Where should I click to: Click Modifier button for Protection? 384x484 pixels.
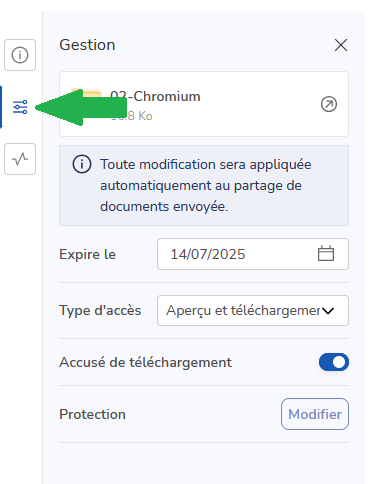[315, 414]
